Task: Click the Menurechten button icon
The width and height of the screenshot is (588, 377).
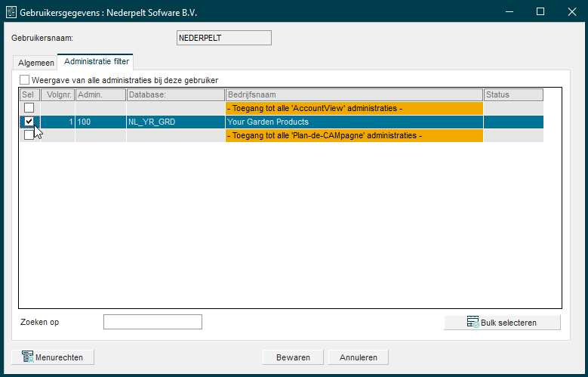Action: tap(27, 357)
